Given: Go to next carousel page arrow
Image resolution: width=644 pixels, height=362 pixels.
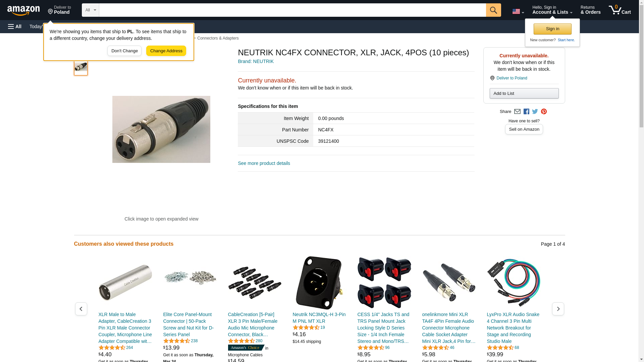Looking at the screenshot, I should (x=558, y=309).
